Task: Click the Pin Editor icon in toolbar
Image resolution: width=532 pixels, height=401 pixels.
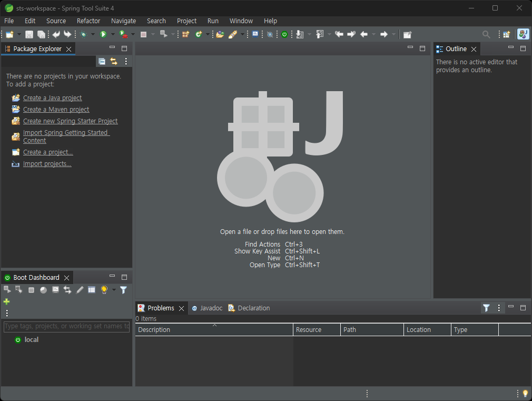Action: click(407, 34)
